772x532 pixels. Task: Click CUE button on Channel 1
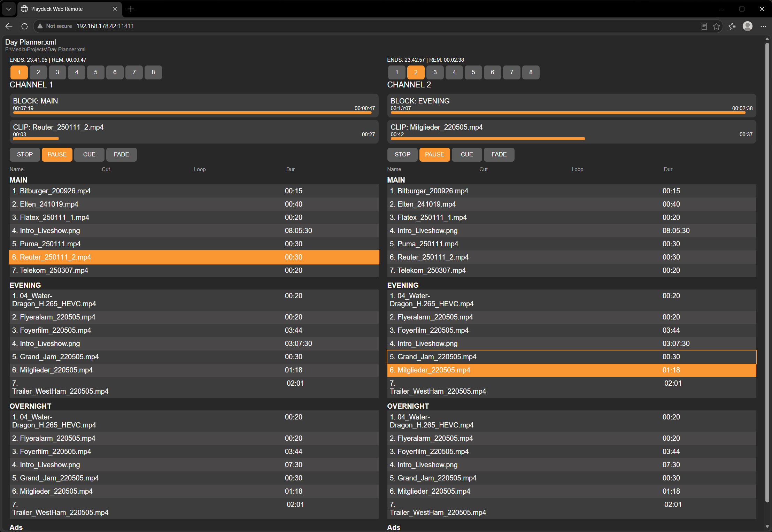pos(89,155)
